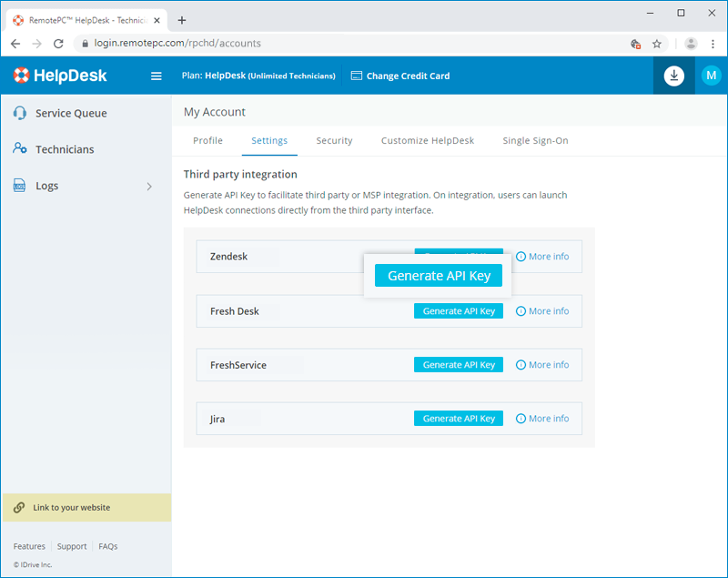This screenshot has width=728, height=578.
Task: Click the More info link for Jira
Action: click(x=543, y=419)
